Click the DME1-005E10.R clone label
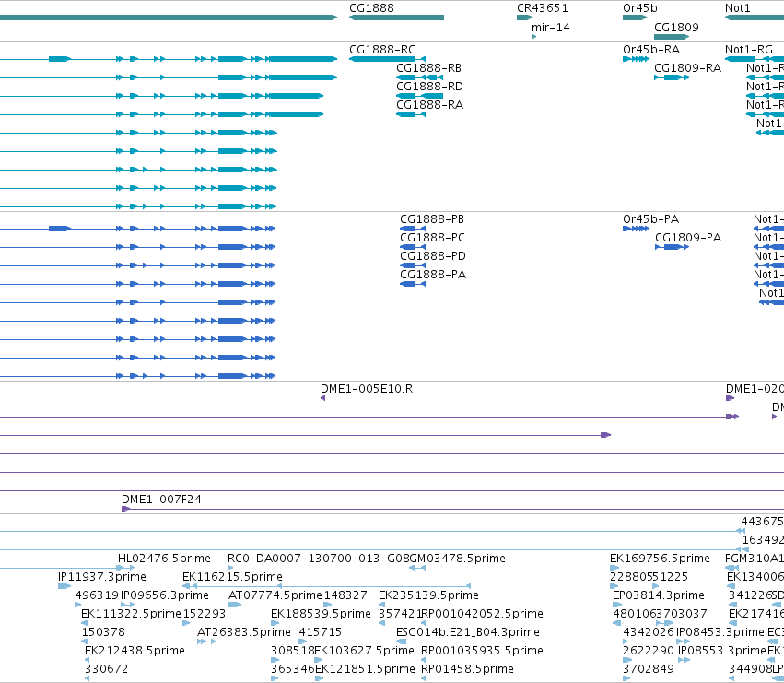This screenshot has width=784, height=683. click(367, 389)
